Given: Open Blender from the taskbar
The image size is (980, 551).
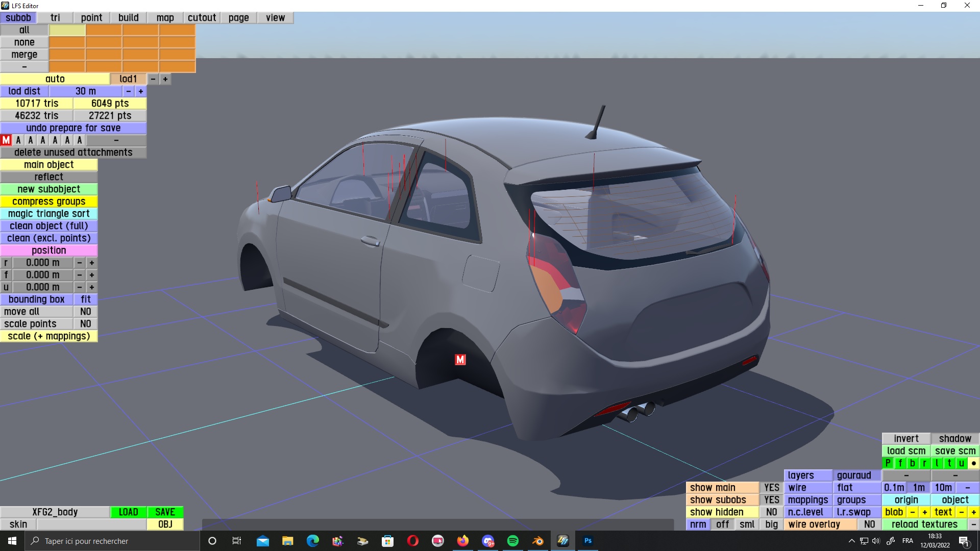Looking at the screenshot, I should (537, 541).
